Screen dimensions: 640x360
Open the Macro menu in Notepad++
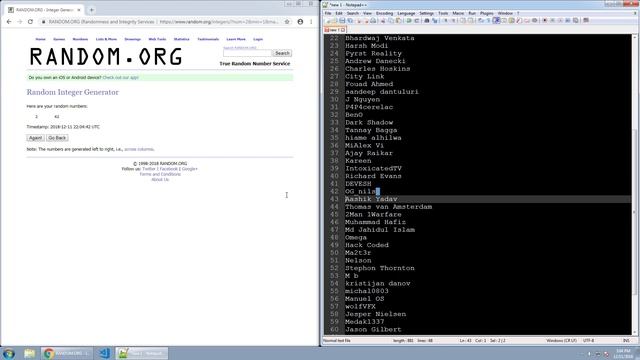click(458, 13)
